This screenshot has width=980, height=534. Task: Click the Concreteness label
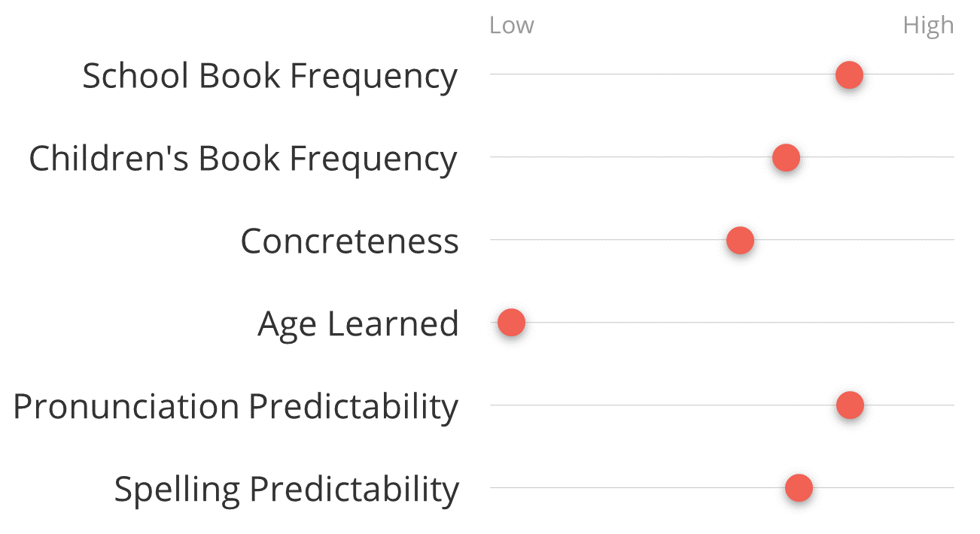point(349,241)
